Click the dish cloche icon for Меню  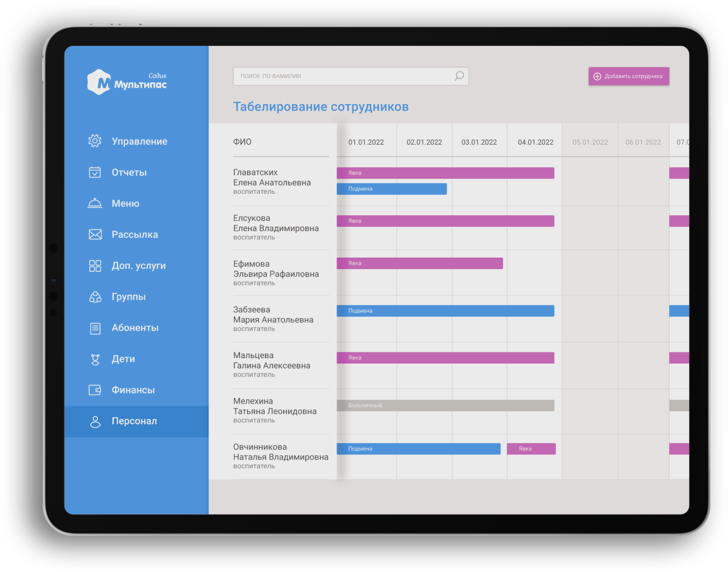95,203
